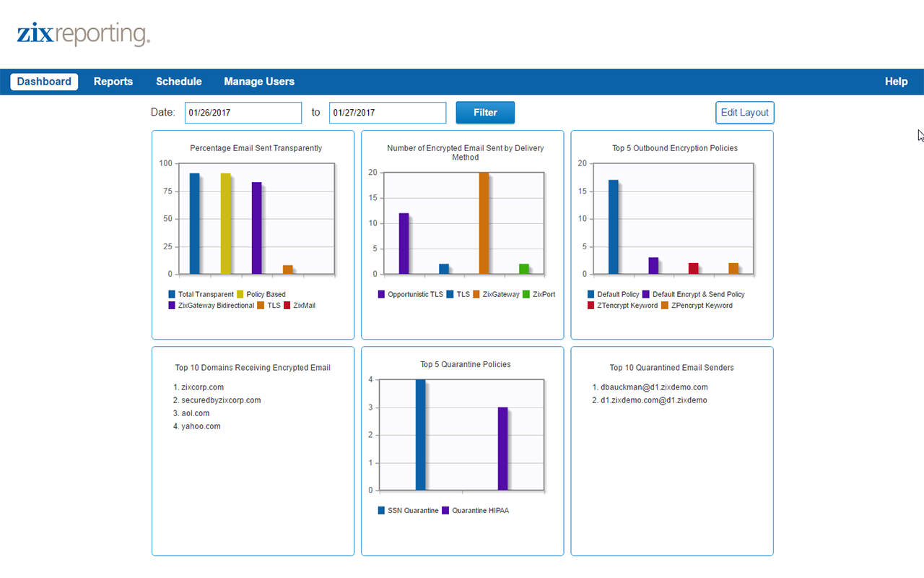Select the ZixGateway orange legend swatch

[x=476, y=294]
